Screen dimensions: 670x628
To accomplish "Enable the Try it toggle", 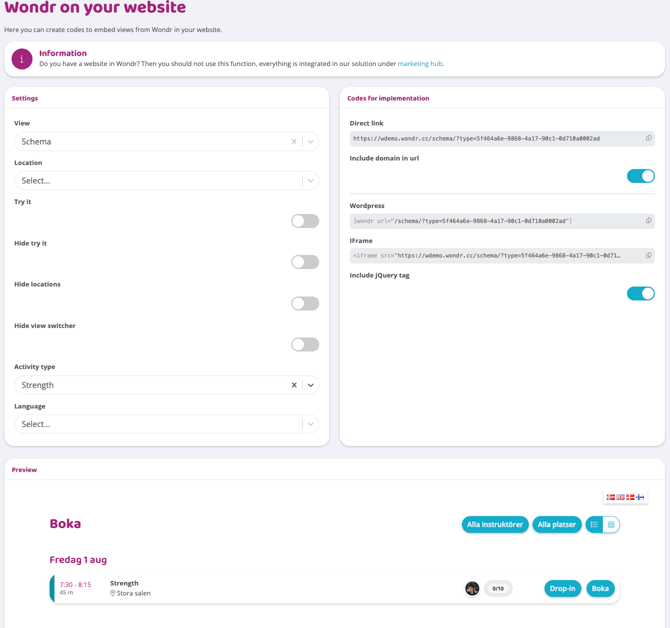I will (305, 221).
